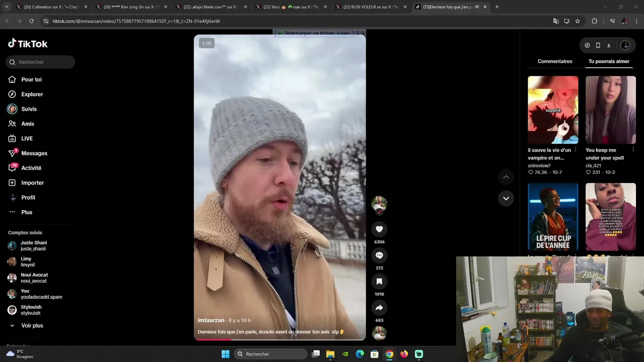644x362 pixels.
Task: Go to Suivis page
Action: [29, 109]
